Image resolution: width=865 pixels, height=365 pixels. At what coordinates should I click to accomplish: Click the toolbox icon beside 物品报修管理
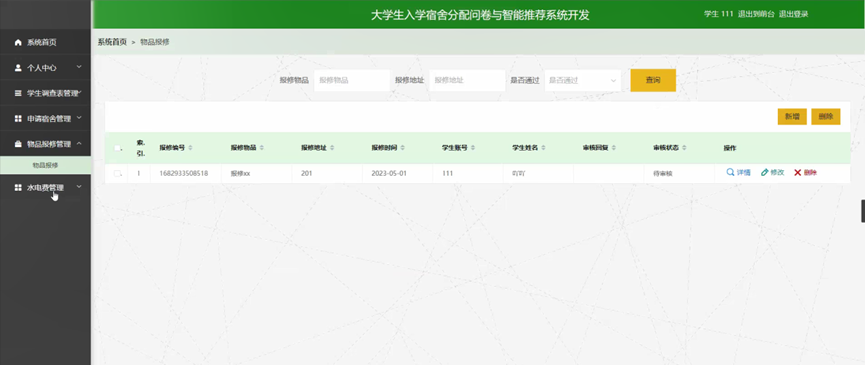(18, 144)
